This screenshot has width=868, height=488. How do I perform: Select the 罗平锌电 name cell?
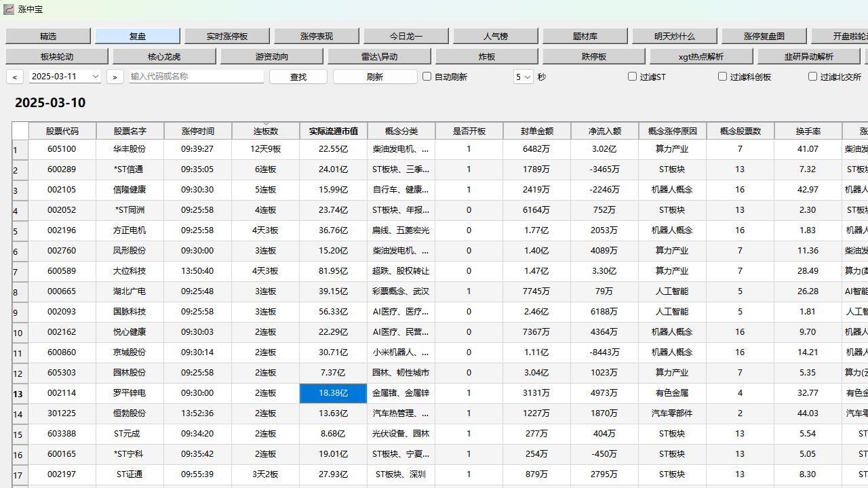(130, 393)
